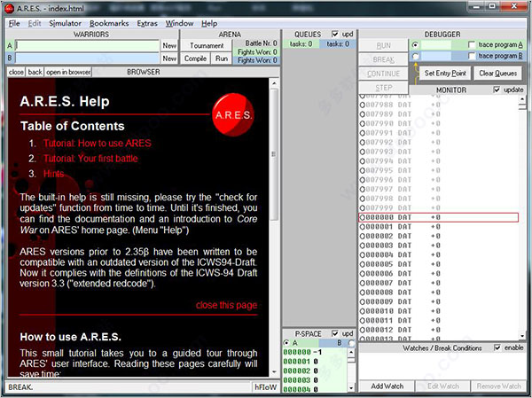Click browser scrollbar up arrow
This screenshot has width=532, height=398.
[274, 83]
